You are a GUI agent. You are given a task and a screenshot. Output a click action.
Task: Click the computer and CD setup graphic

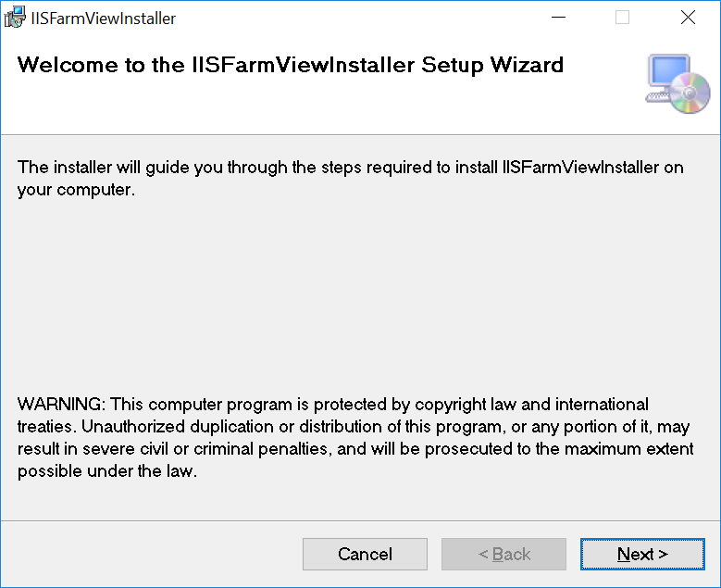(x=677, y=83)
